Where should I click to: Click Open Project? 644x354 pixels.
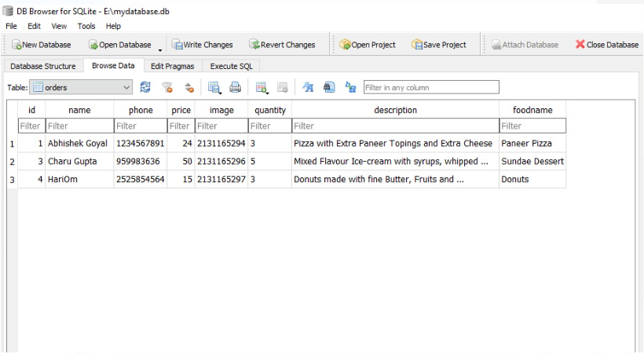pyautogui.click(x=368, y=45)
